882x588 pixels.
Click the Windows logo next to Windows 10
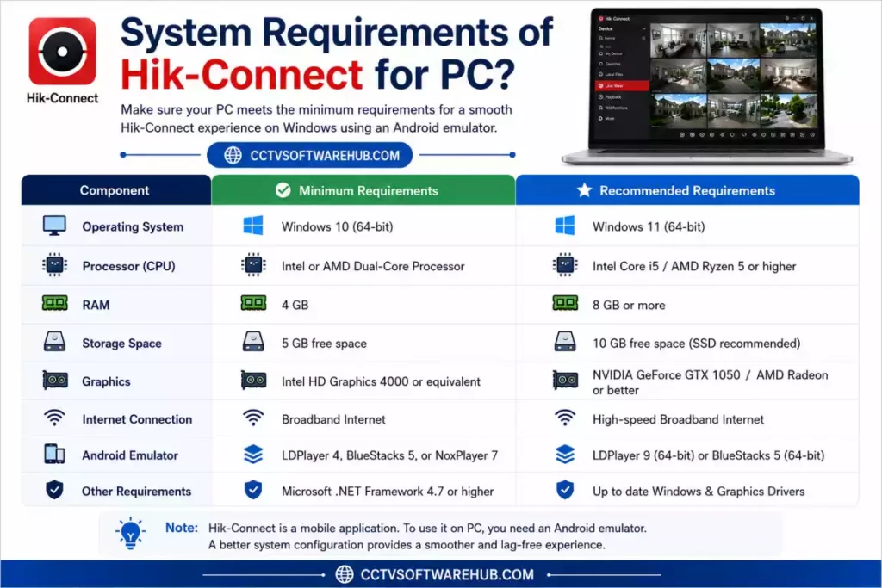pyautogui.click(x=253, y=226)
